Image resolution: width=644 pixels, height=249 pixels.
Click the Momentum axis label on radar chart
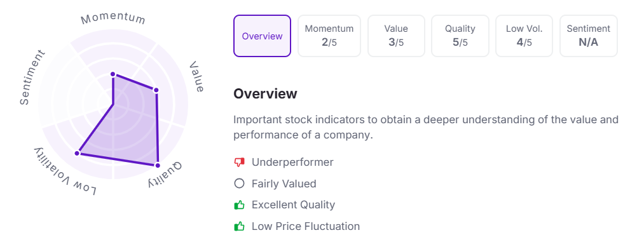(x=113, y=19)
